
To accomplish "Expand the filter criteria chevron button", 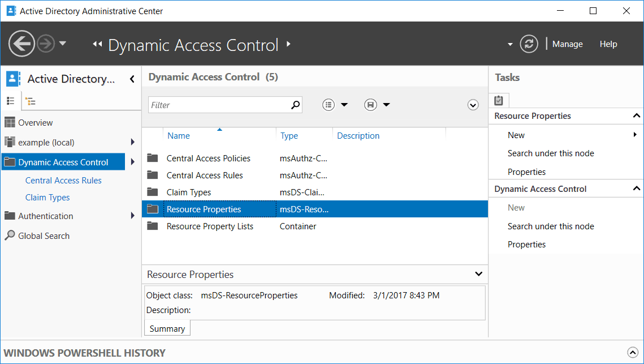I will point(473,105).
